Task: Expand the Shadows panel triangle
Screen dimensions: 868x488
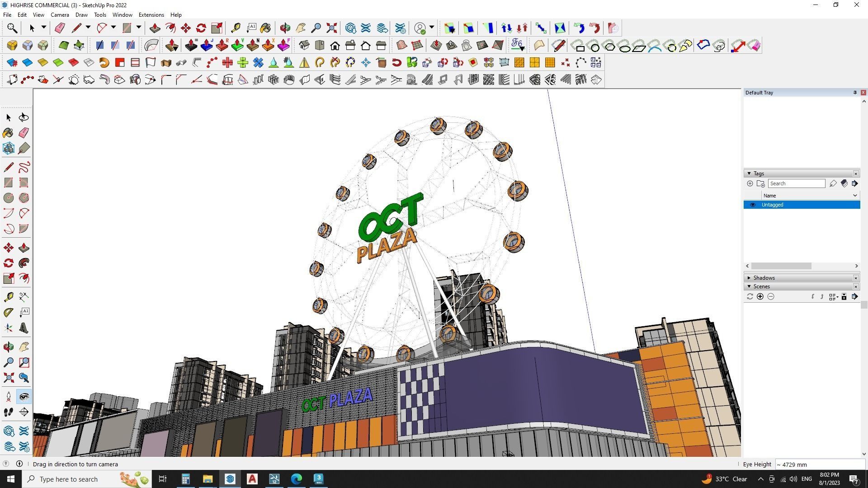Action: tap(749, 278)
